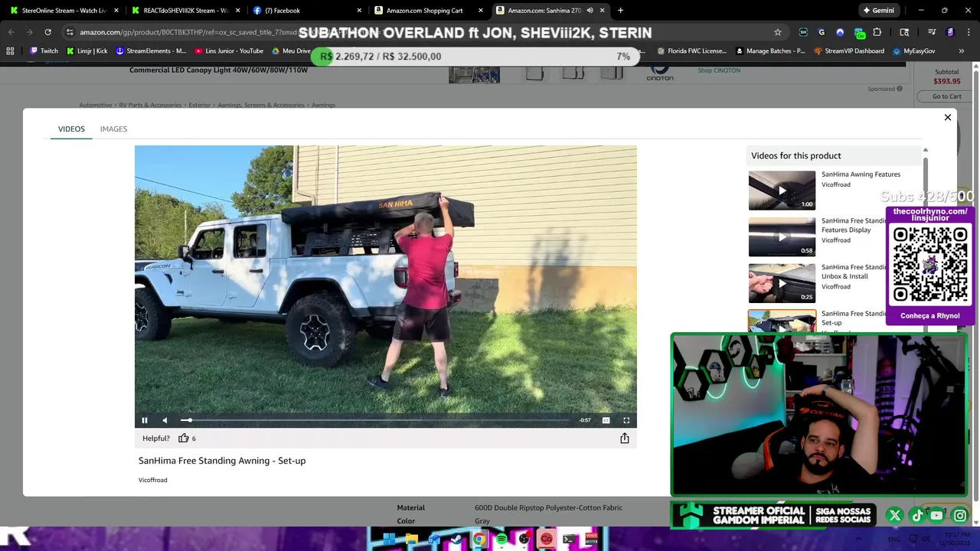Viewport: 980px width, 551px height.
Task: Play the SanHima Awning Features video thumbnail
Action: click(782, 191)
